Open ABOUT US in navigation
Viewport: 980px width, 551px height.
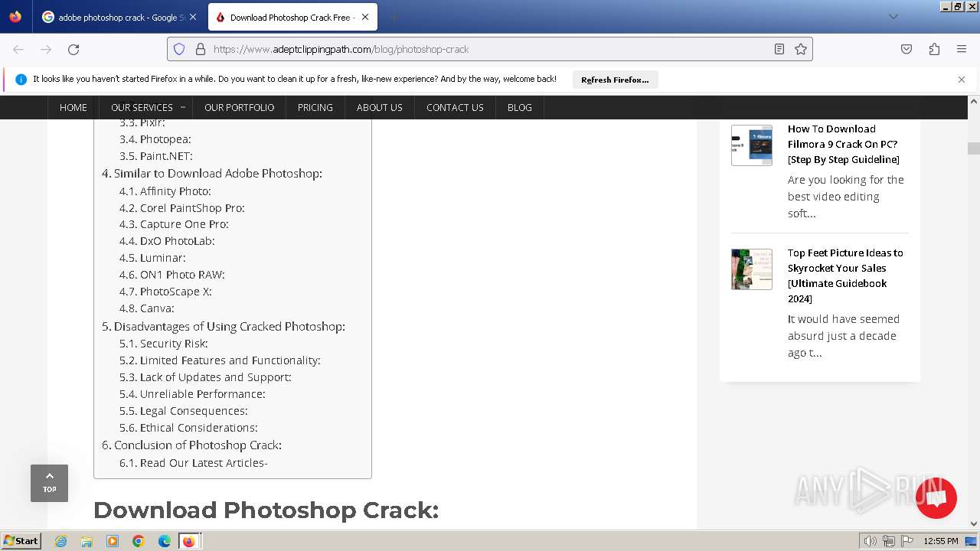(x=380, y=107)
